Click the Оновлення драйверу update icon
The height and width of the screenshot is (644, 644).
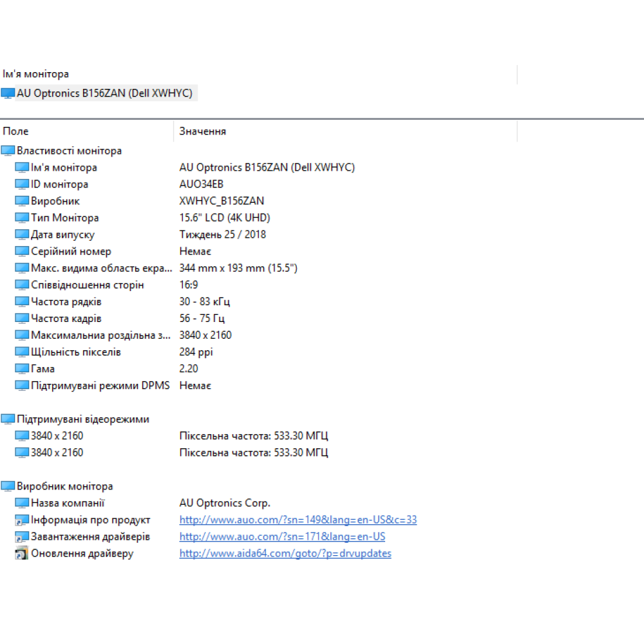click(22, 554)
